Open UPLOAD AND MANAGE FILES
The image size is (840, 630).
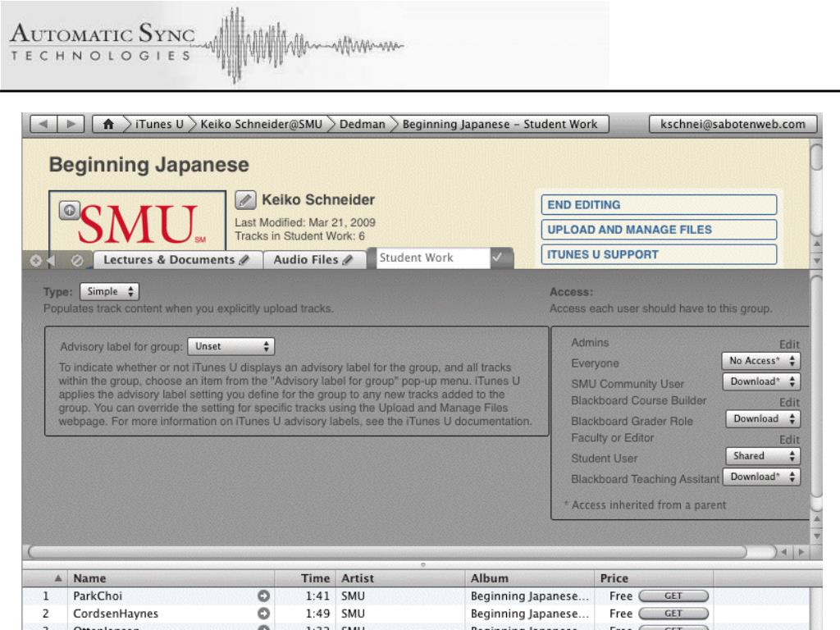coord(659,230)
